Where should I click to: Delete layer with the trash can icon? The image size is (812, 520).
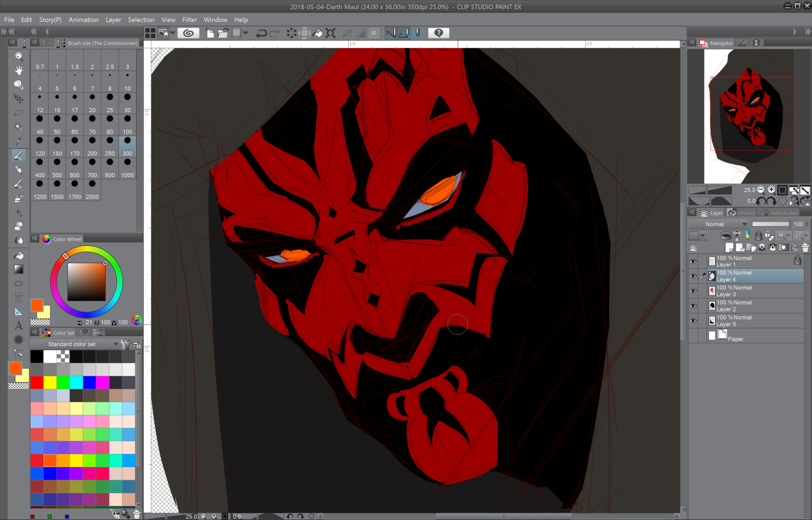coord(805,247)
